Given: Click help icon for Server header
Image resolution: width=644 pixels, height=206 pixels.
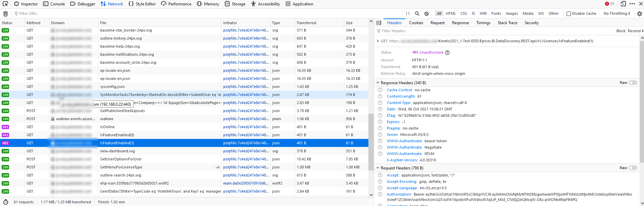Looking at the screenshot, I should [x=380, y=135].
